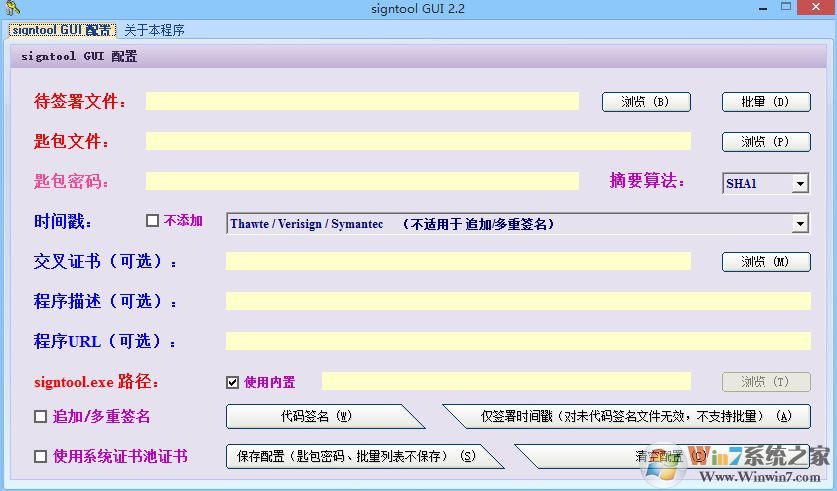837x491 pixels.
Task: Save settings with the 保存配置 (S) button
Action: point(355,457)
